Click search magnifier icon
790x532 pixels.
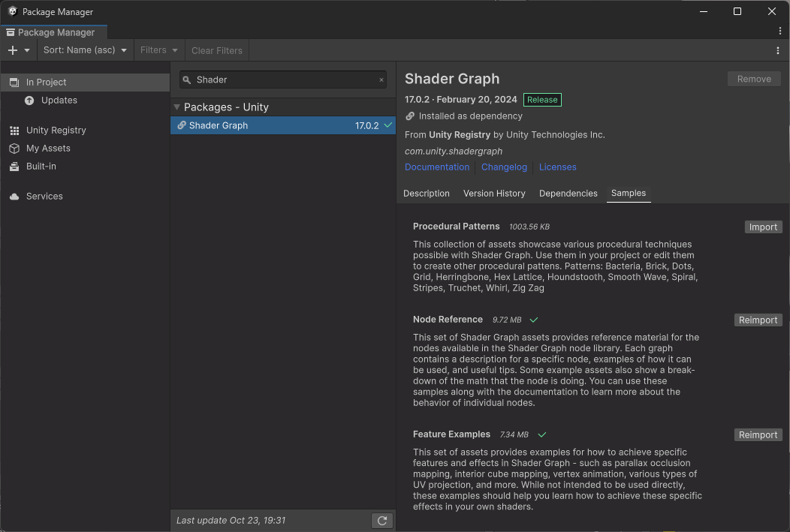click(186, 80)
